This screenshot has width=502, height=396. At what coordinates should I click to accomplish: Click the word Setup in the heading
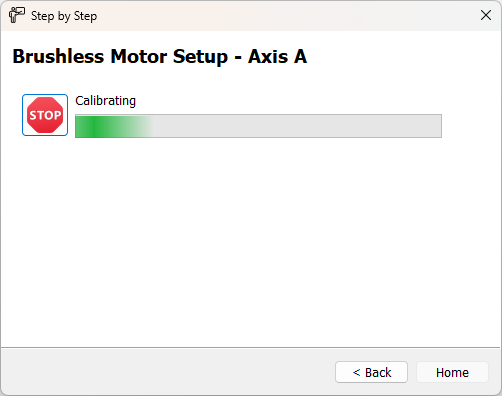(200, 57)
